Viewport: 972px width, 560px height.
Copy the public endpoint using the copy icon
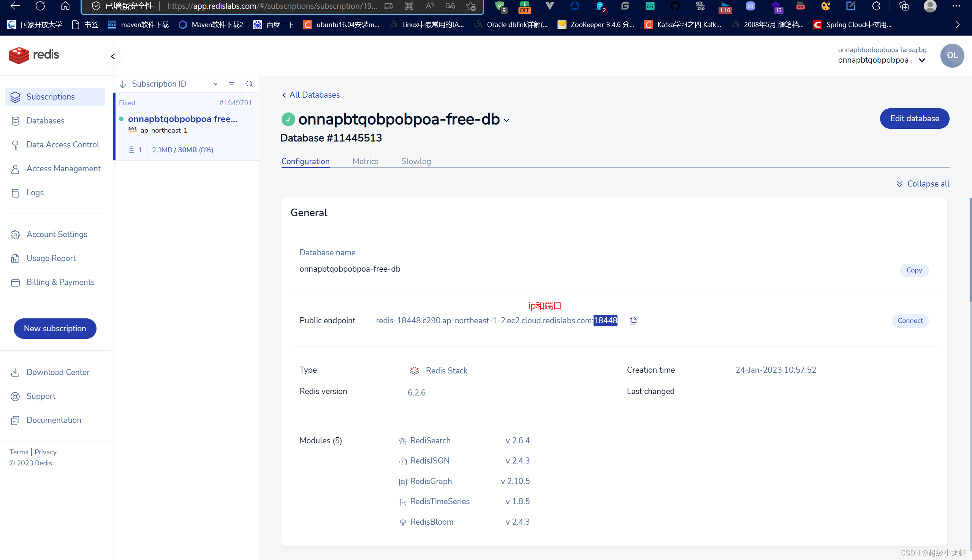tap(633, 320)
